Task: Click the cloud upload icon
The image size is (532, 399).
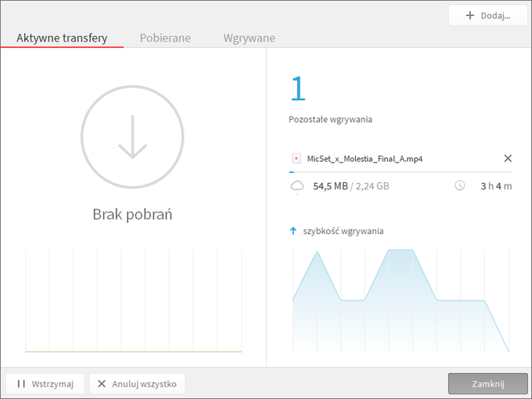Action: point(297,187)
